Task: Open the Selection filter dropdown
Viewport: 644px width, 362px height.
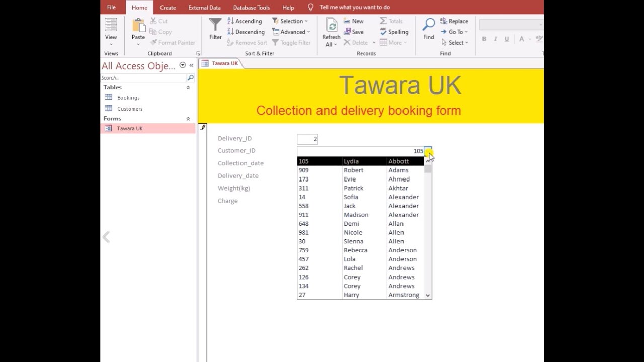Action: (290, 21)
